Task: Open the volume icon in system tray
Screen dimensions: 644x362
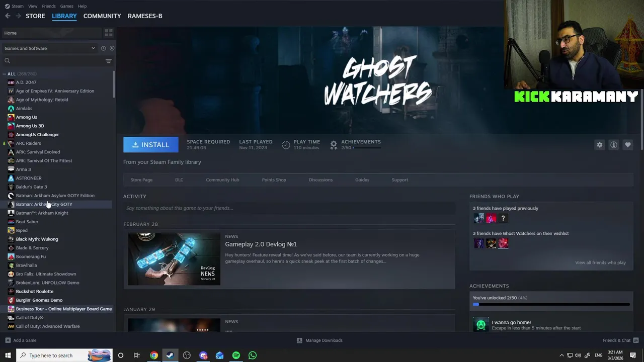Action: pyautogui.click(x=578, y=355)
